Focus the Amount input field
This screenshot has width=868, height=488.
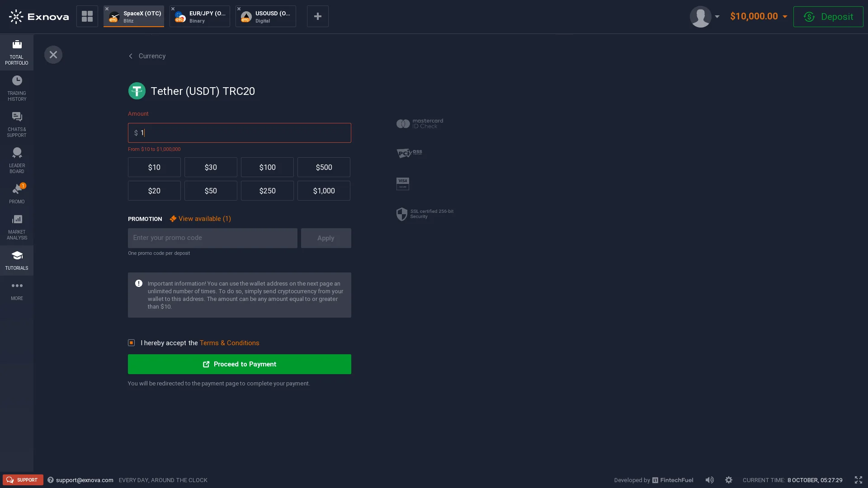pos(240,133)
